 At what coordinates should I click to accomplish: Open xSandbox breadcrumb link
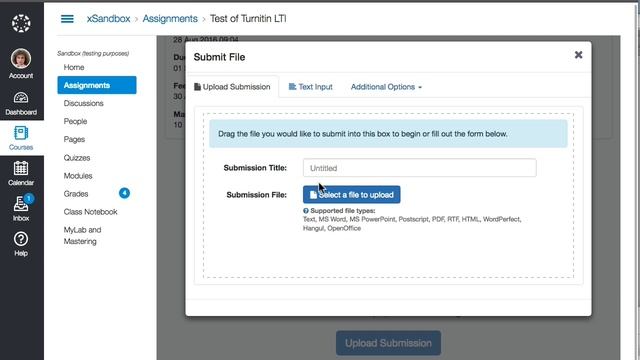click(108, 19)
